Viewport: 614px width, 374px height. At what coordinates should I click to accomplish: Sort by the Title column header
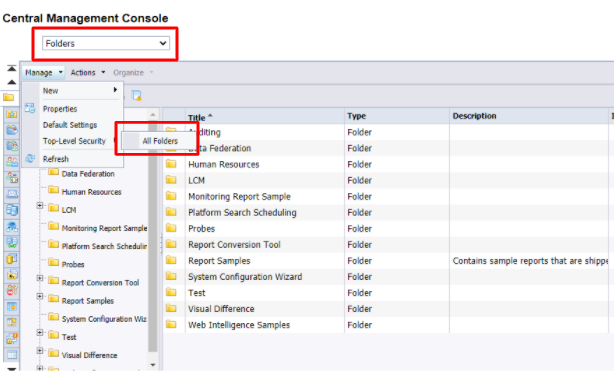pos(197,117)
